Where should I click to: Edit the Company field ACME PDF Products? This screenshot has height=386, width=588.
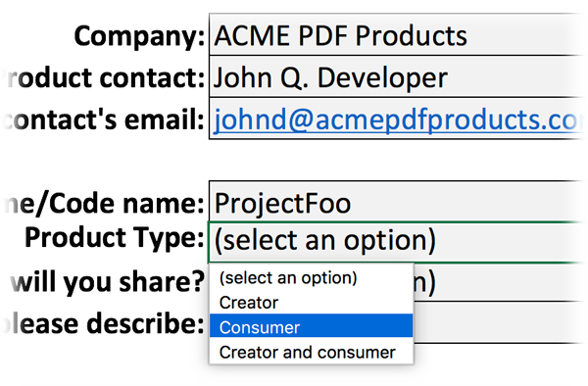[398, 34]
